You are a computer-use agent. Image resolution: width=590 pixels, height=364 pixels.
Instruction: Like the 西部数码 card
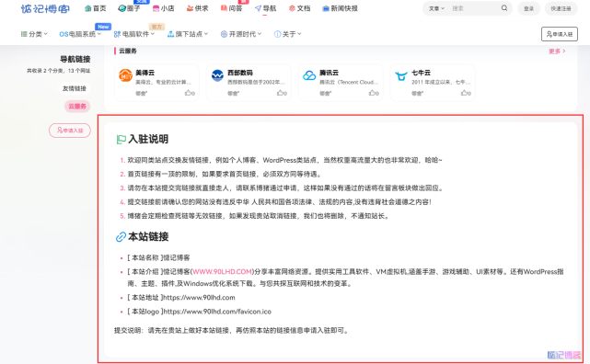click(282, 93)
